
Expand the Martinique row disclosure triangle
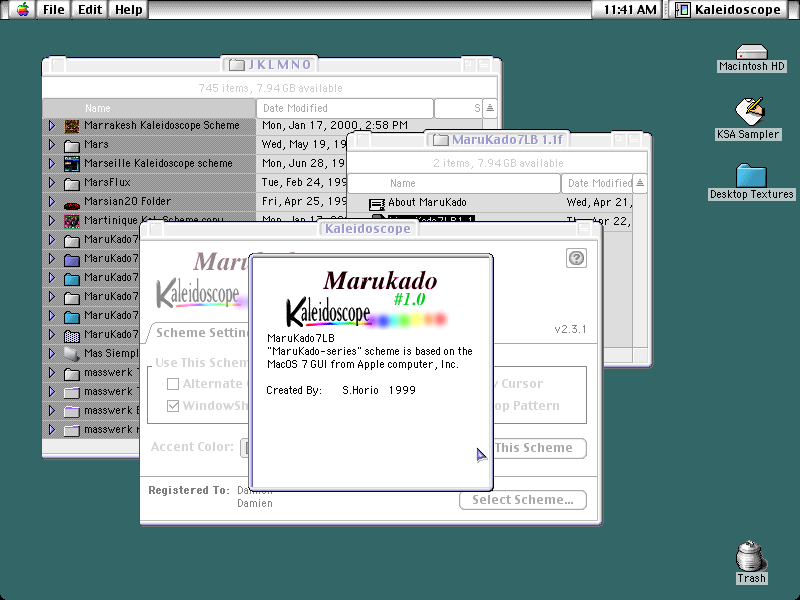(x=52, y=220)
